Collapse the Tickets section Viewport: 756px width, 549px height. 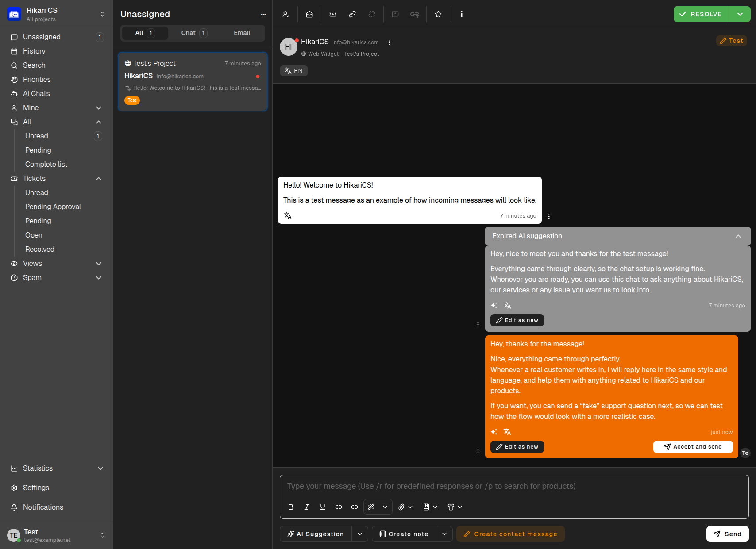point(57,179)
